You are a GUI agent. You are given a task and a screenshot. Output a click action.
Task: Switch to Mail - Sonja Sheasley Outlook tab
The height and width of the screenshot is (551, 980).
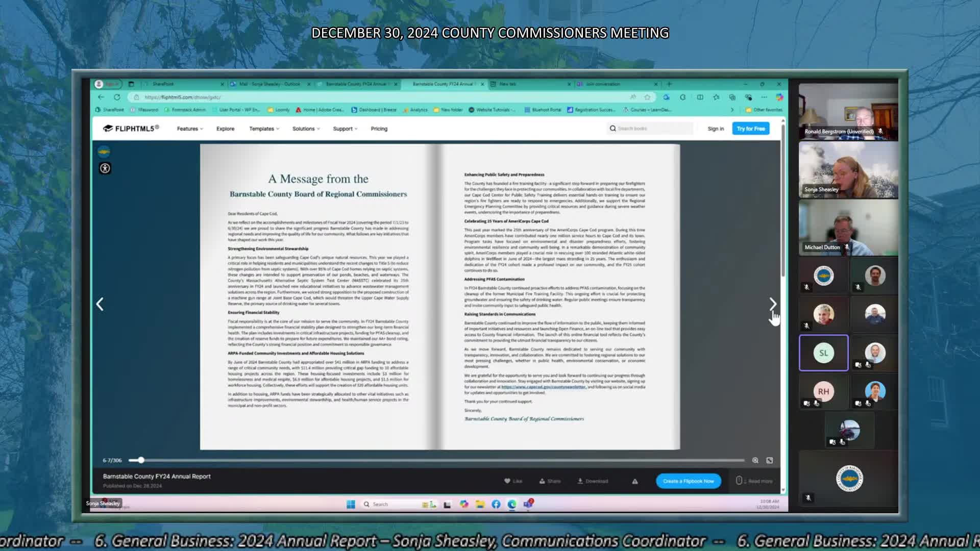click(271, 84)
